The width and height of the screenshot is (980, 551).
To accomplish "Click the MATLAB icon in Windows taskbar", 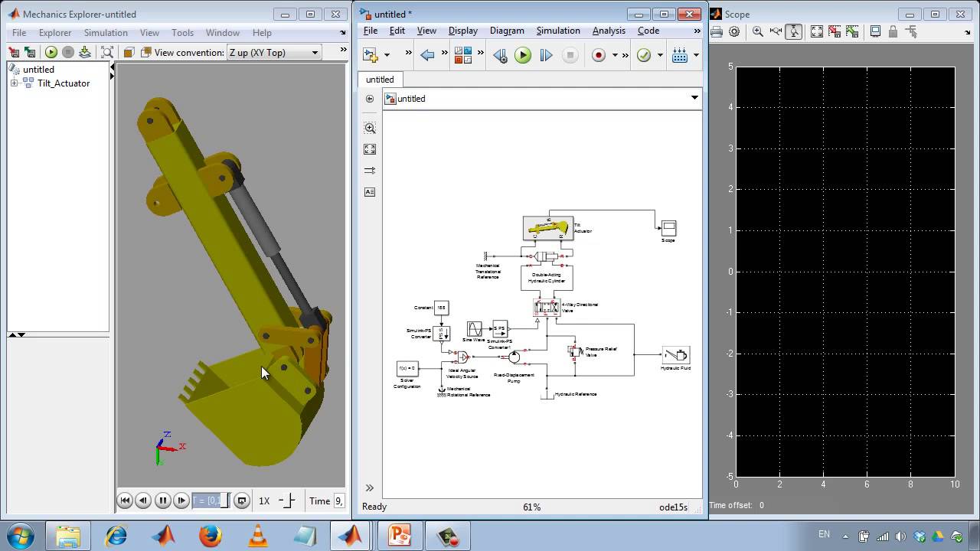I will click(x=163, y=536).
